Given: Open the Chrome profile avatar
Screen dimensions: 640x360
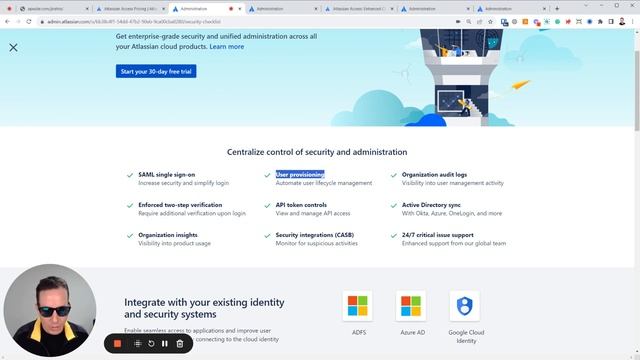Looking at the screenshot, I should (x=622, y=22).
